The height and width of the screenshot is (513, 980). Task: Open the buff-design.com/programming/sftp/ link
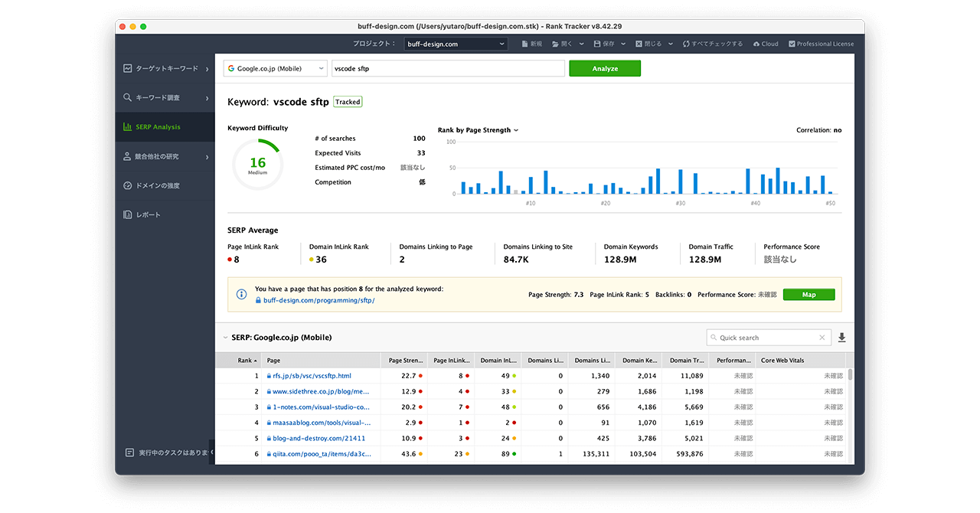tap(318, 300)
